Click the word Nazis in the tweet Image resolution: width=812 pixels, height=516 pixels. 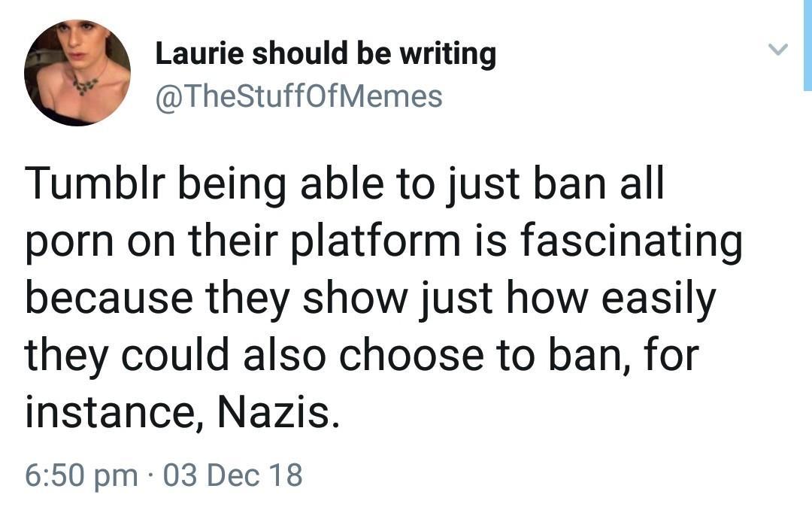point(279,412)
